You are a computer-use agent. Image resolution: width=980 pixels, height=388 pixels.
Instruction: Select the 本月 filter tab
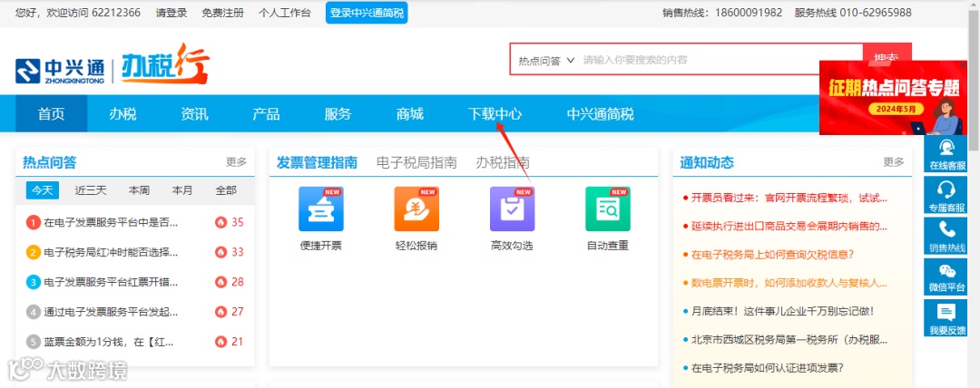point(182,190)
